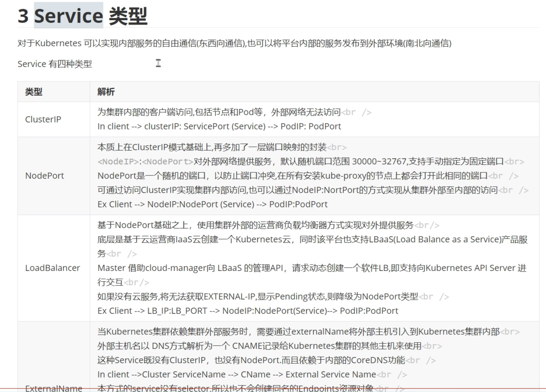Click the line Ex Client --> LB_IP:LB_PORT

click(248, 311)
